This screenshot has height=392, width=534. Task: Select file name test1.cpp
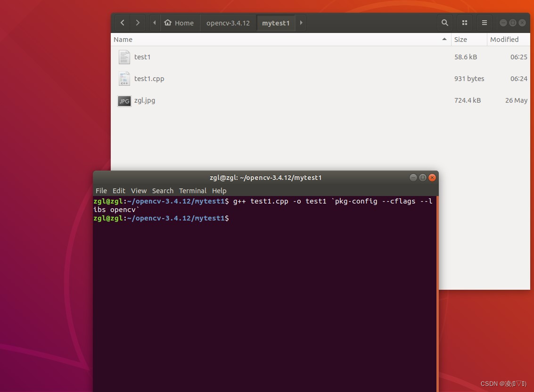coord(149,79)
